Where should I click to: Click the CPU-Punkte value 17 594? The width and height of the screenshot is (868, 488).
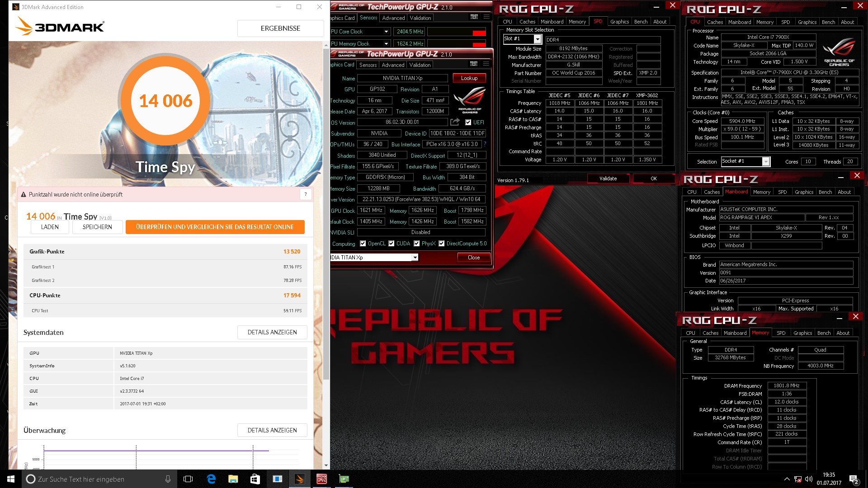pos(292,296)
